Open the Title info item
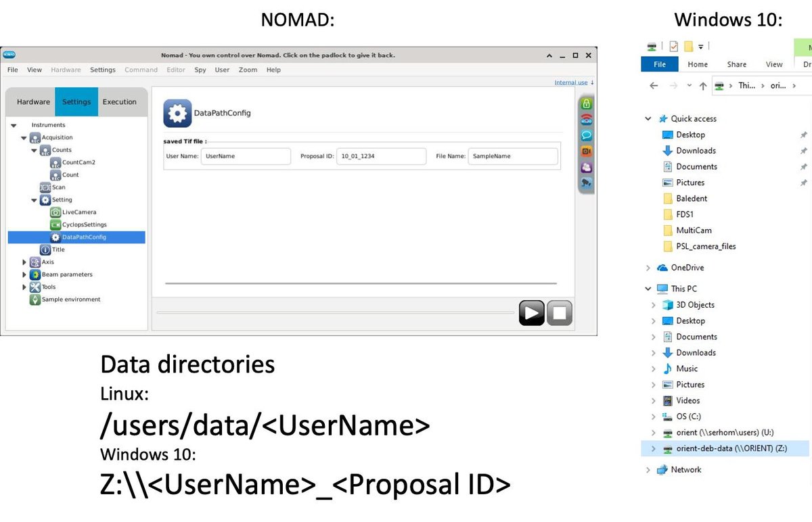The height and width of the screenshot is (522, 812). (x=58, y=250)
